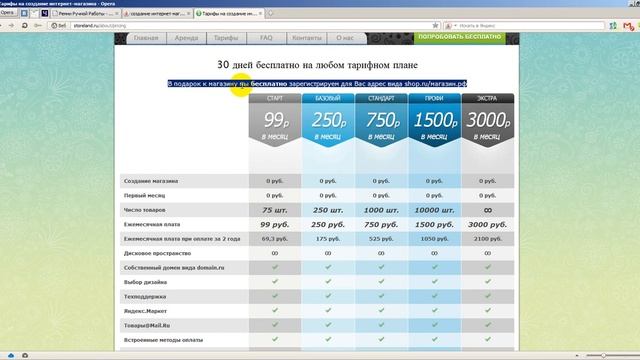Viewport: 640px width, 360px height.
Task: Open the 'Аренда' site menu item
Action: tap(186, 38)
